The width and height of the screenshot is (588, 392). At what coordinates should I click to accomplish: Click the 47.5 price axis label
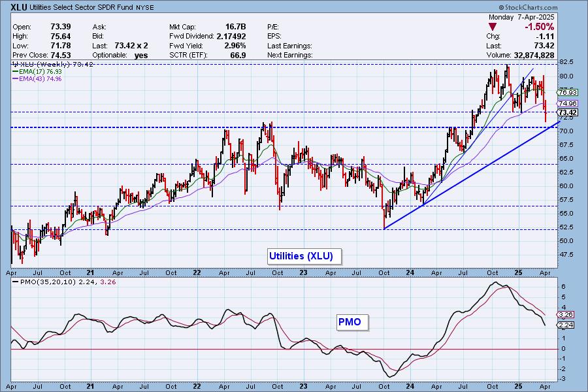[x=566, y=255]
